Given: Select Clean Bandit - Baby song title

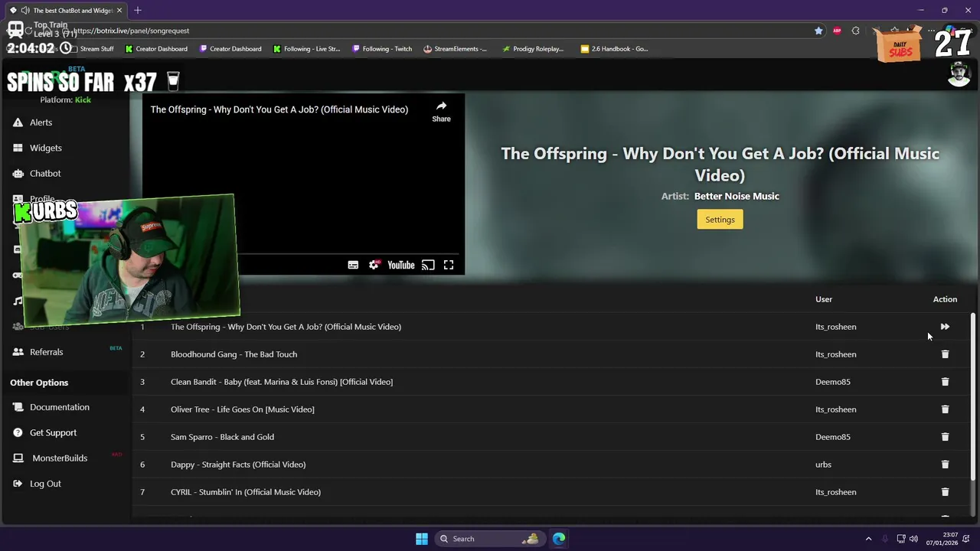Looking at the screenshot, I should pyautogui.click(x=282, y=382).
